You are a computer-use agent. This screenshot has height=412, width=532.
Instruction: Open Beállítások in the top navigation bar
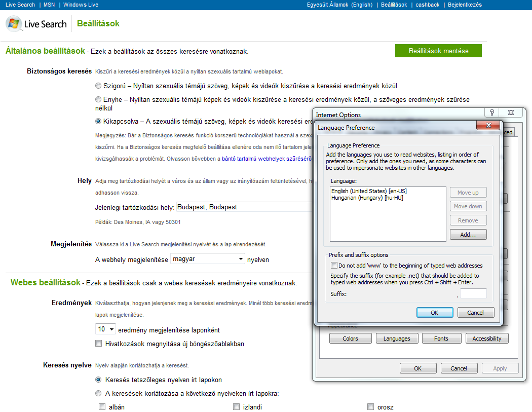tap(394, 5)
